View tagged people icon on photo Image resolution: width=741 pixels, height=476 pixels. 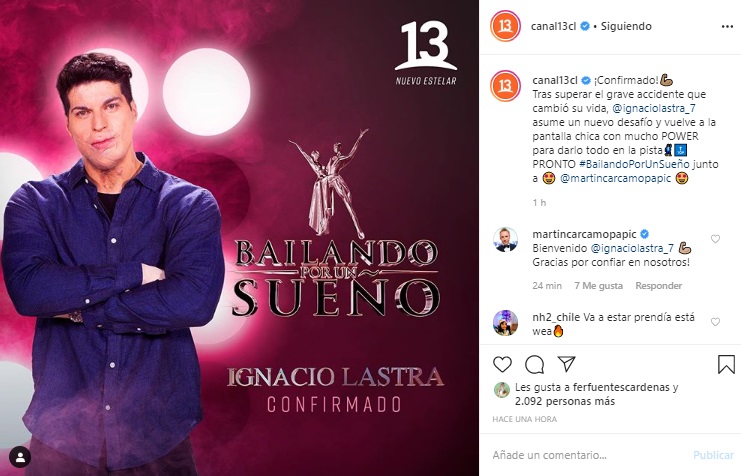20,457
